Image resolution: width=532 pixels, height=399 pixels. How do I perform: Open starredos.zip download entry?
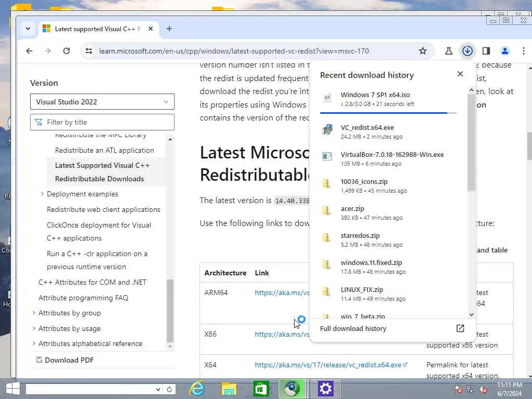[389, 240]
